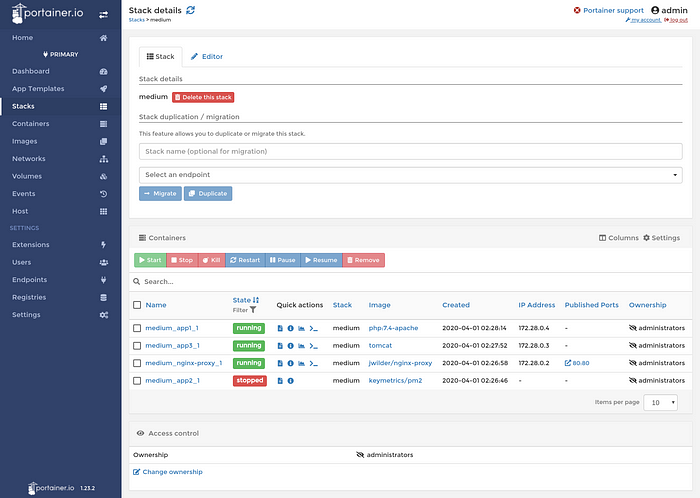This screenshot has height=498, width=700.
Task: Open logs icon for medium_app1_1
Action: pyautogui.click(x=280, y=328)
